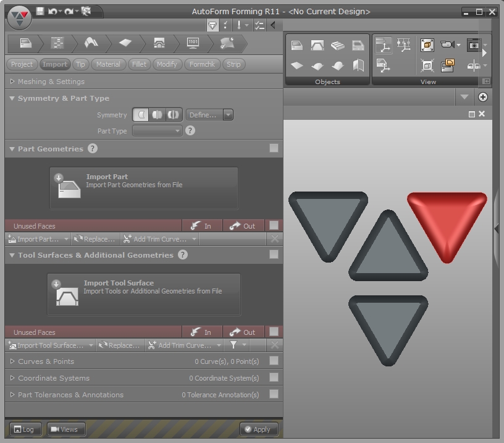Click the help icon beside Part Geometries
Viewport: 504px width, 443px height.
pos(93,148)
